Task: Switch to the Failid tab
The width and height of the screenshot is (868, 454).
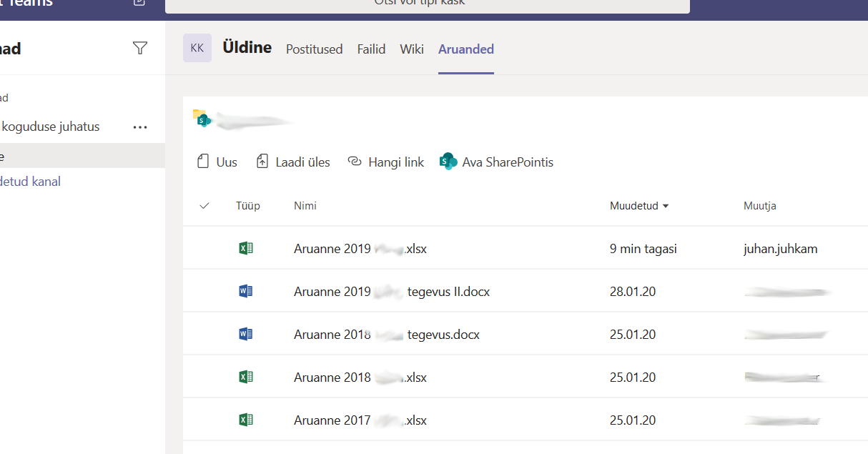Action: tap(371, 49)
